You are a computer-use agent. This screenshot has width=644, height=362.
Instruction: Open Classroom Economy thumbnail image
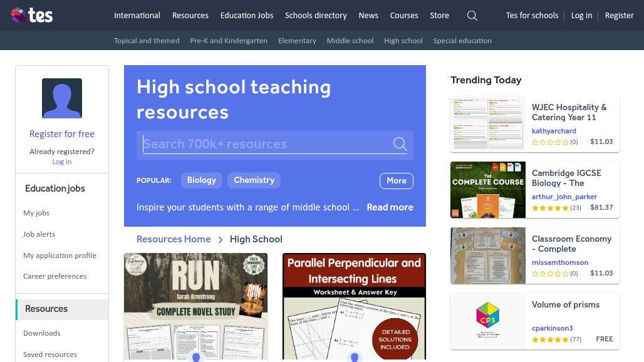tap(488, 256)
